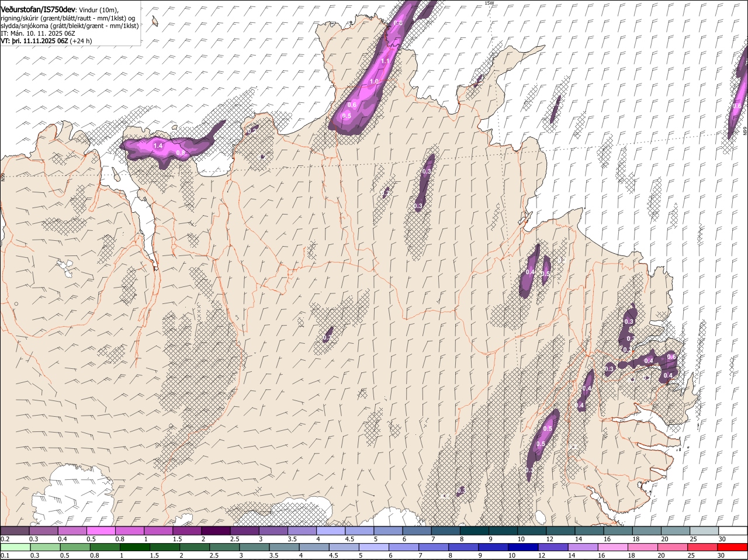Click the '1.1' precipitation value on the map
Image resolution: width=748 pixels, height=560 pixels.
pyautogui.click(x=385, y=61)
